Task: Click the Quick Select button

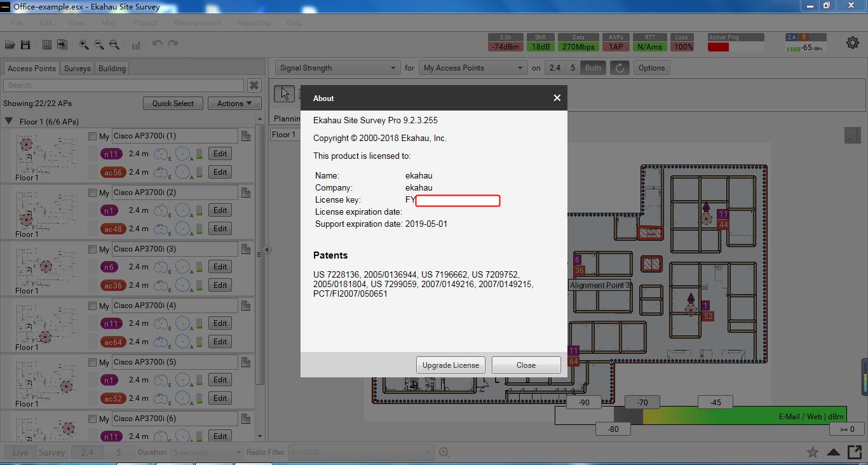Action: pos(173,104)
